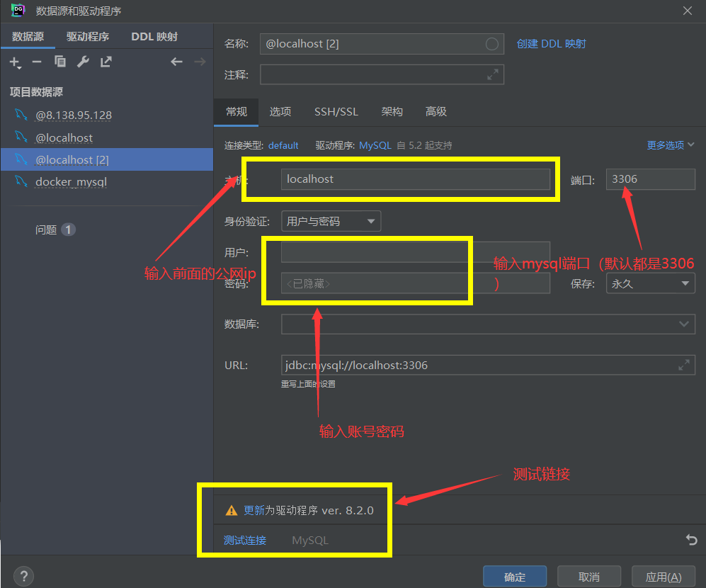Expand the 更多选项 dropdown

point(670,145)
